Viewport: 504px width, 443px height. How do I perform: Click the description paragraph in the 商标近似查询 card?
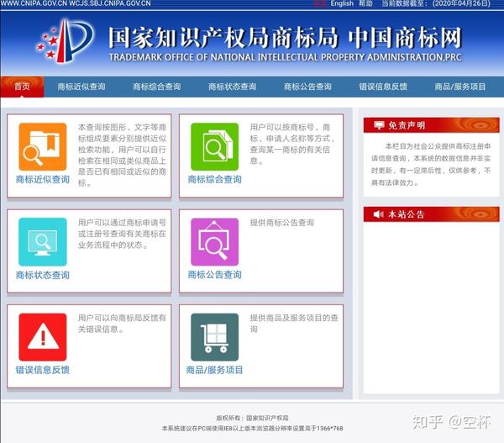[122, 155]
